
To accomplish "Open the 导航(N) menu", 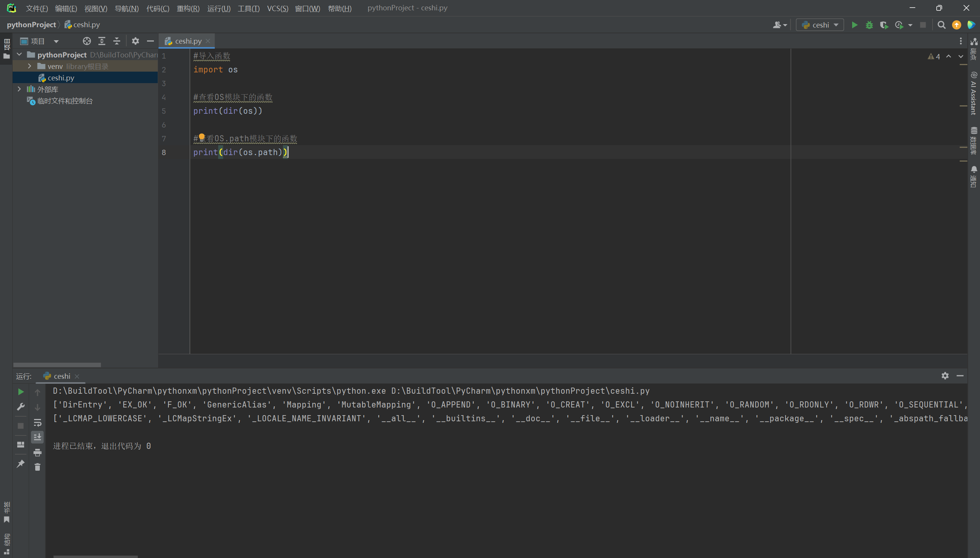I will (x=127, y=8).
